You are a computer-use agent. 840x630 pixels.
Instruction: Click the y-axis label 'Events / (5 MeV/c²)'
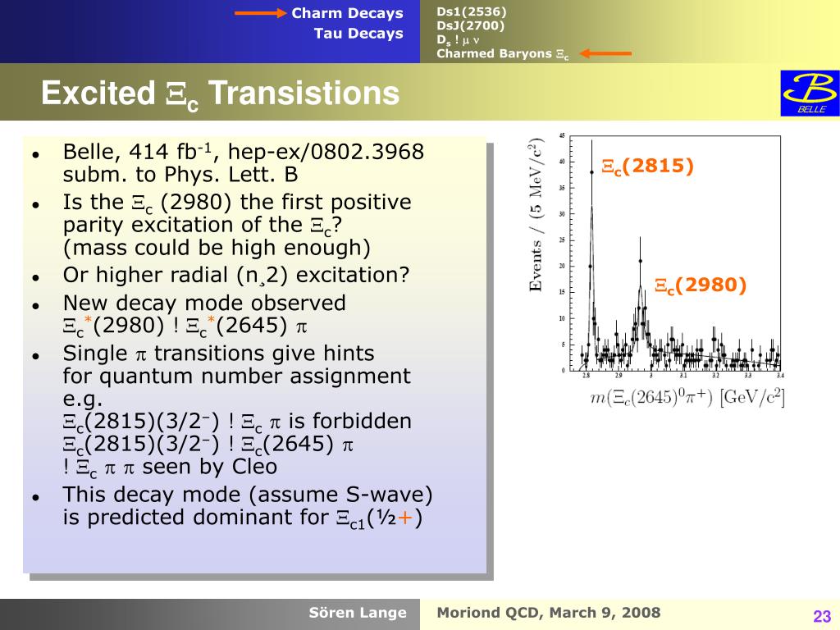click(x=536, y=214)
